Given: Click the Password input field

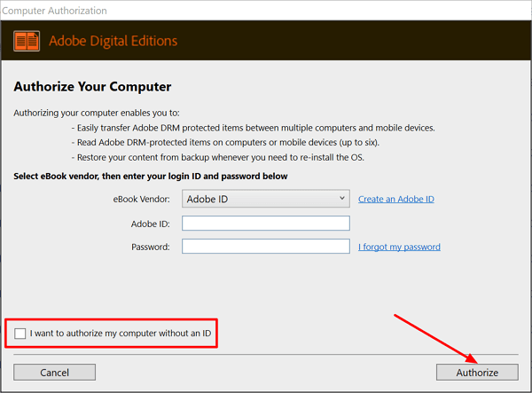Looking at the screenshot, I should (266, 247).
